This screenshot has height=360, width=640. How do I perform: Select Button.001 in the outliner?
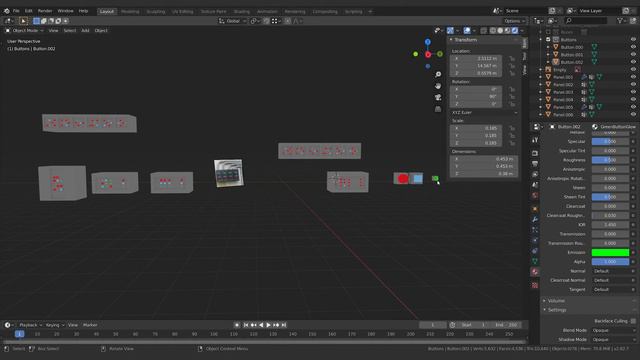click(x=571, y=54)
